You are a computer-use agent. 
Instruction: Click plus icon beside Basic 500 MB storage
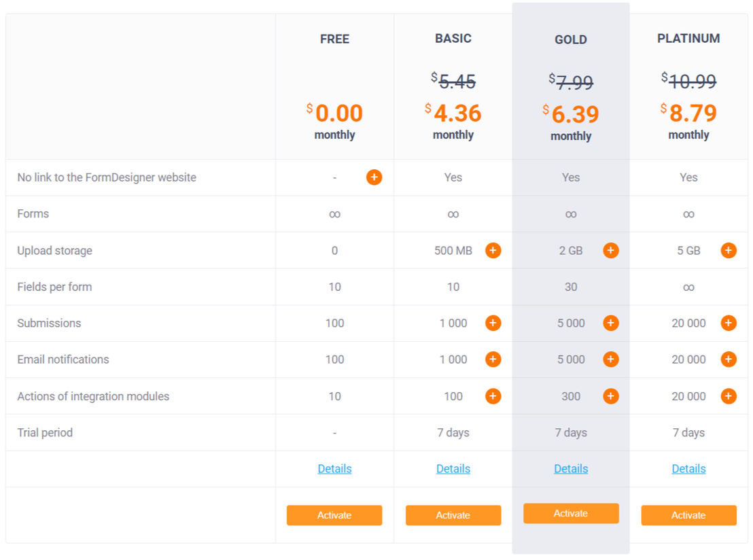(x=493, y=250)
